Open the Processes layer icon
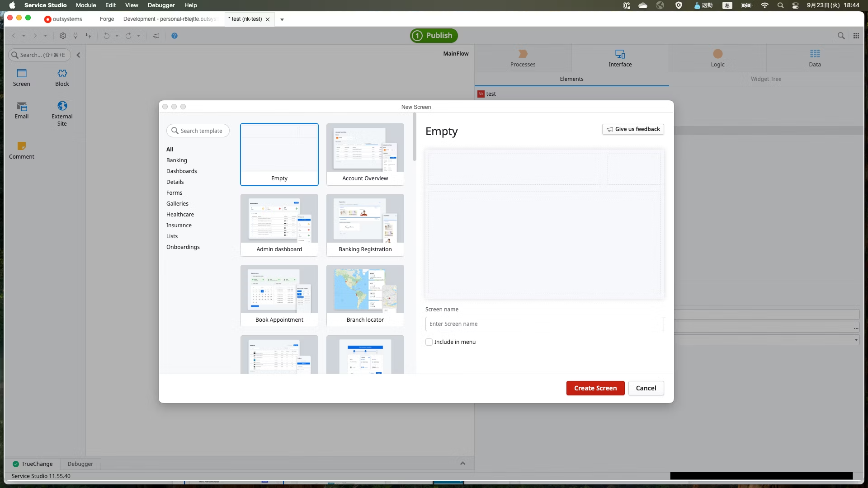The width and height of the screenshot is (868, 488). (x=523, y=54)
